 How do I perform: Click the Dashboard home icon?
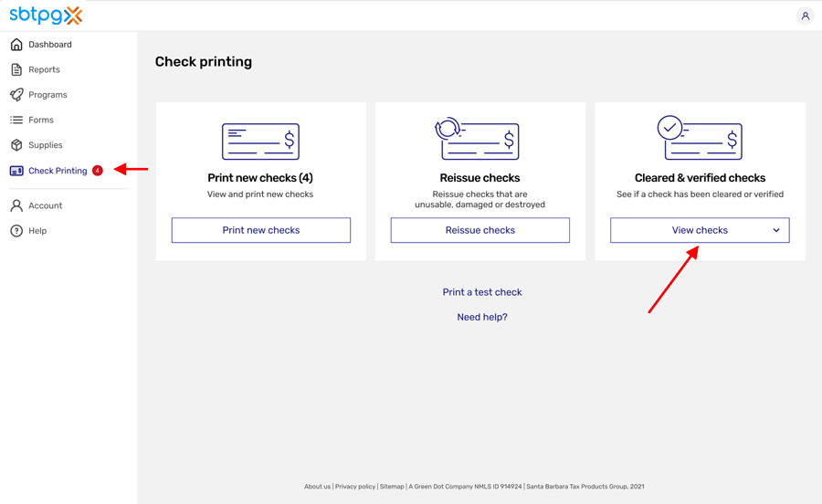[16, 45]
